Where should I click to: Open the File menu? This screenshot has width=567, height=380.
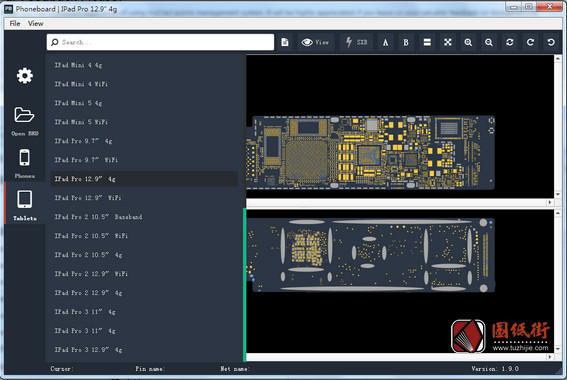point(15,24)
